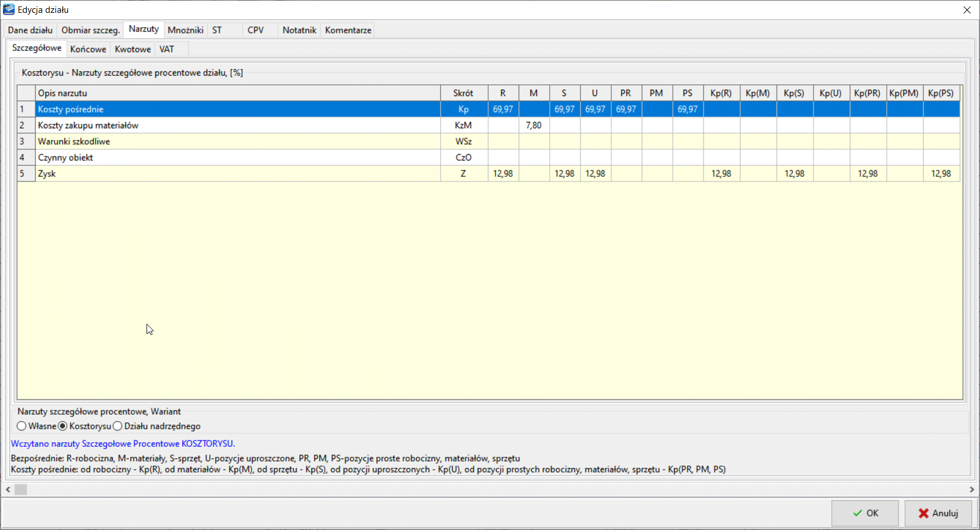Click the M column header
980x530 pixels.
pos(533,93)
